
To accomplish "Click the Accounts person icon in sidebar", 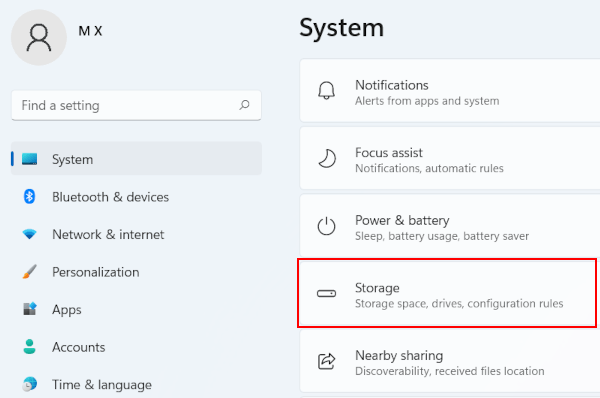I will click(29, 346).
